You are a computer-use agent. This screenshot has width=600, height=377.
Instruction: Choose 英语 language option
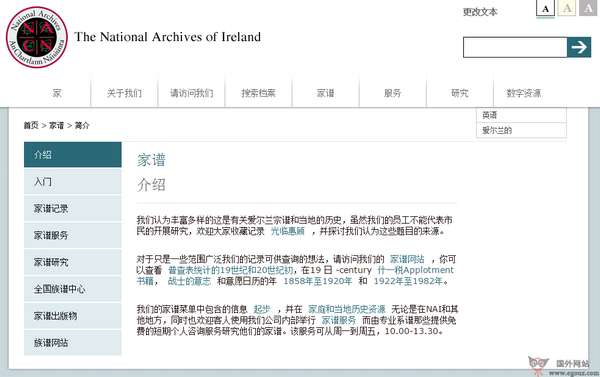point(521,115)
